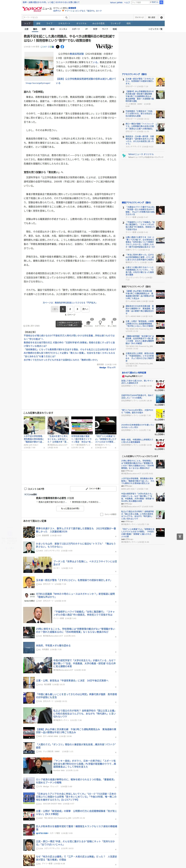186x868 pixels.
Task: Click the マイページ button
Action: point(139,18)
